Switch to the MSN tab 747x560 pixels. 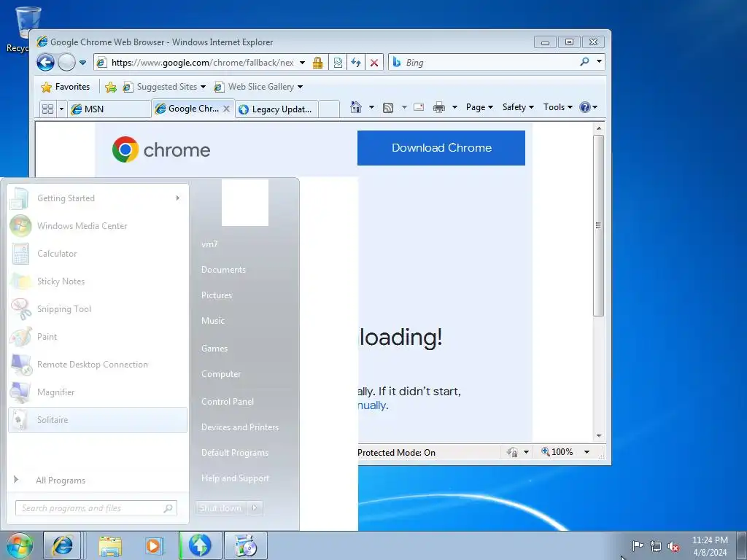click(109, 109)
